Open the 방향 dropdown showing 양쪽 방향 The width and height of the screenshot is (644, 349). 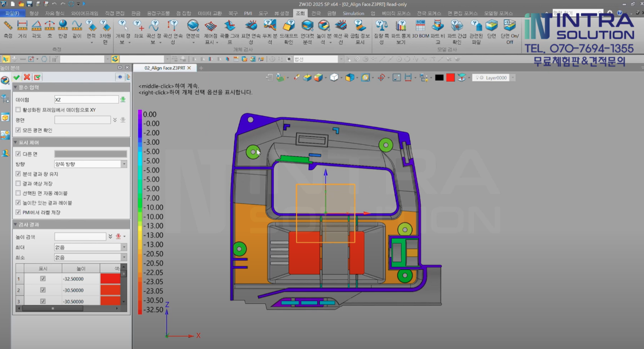91,164
